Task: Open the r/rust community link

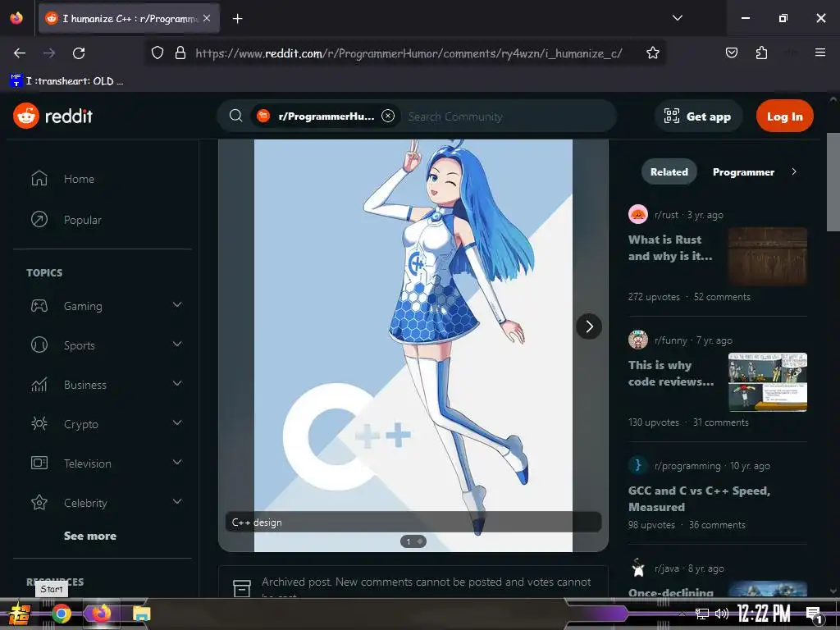Action: pos(666,215)
